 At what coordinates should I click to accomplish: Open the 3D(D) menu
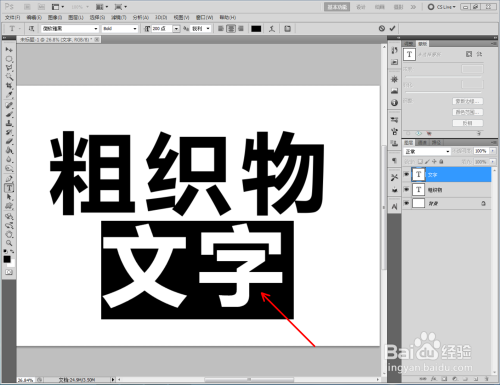click(161, 17)
